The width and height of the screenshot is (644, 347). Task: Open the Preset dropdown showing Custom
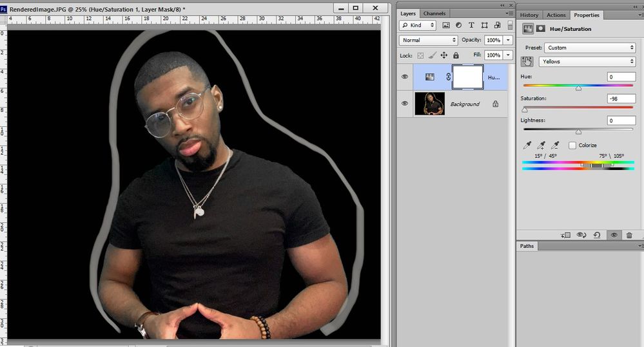pos(590,48)
